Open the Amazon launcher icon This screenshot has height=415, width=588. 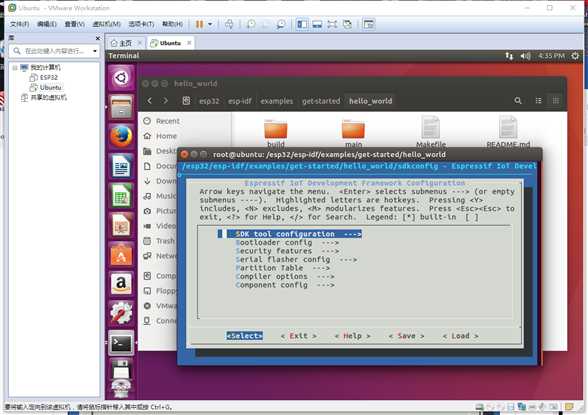(x=121, y=284)
